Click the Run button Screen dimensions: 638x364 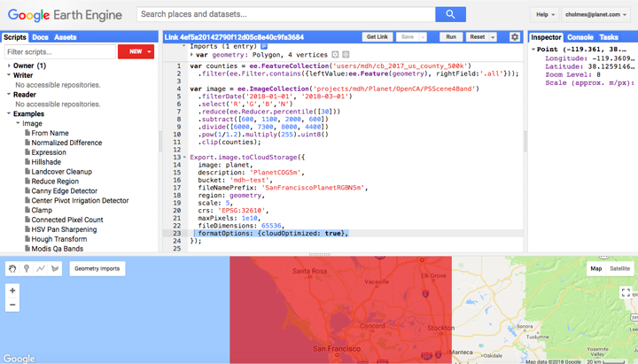point(451,37)
